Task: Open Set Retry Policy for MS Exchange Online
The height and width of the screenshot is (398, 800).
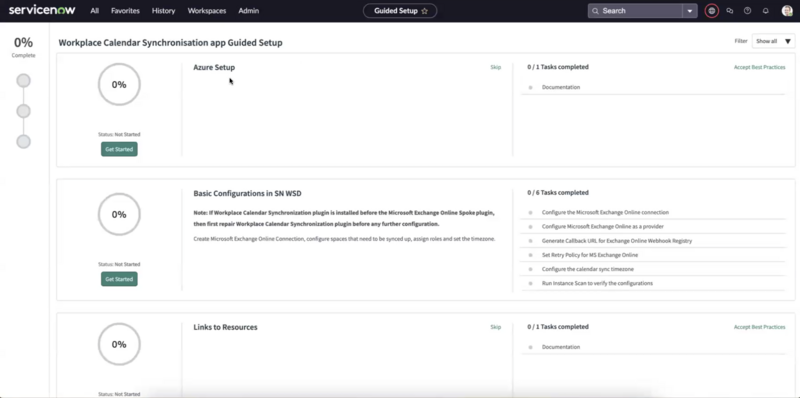Action: (590, 255)
